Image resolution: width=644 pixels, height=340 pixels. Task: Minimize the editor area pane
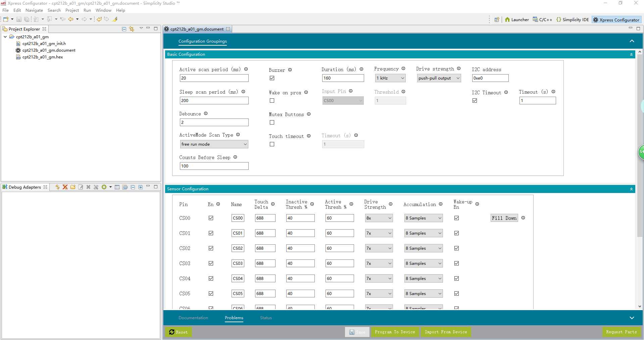pos(631,29)
